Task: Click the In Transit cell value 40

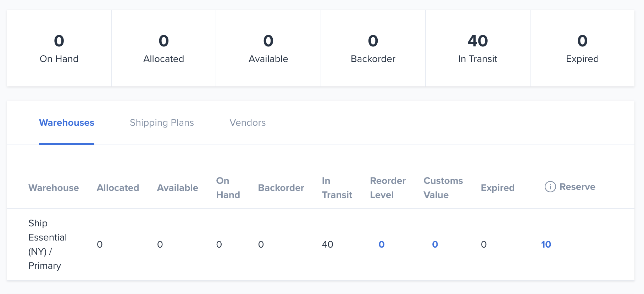Action: (328, 244)
